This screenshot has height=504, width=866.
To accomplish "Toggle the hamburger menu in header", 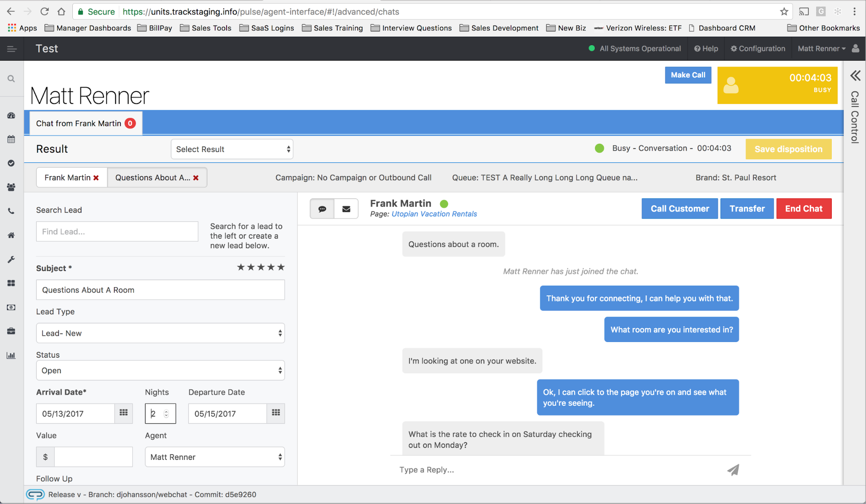I will tap(12, 49).
